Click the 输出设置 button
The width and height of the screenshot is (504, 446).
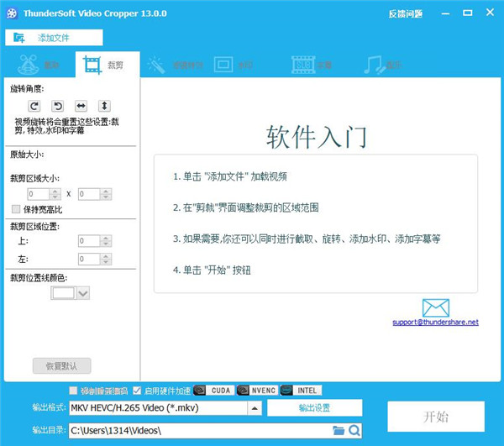[x=314, y=408]
